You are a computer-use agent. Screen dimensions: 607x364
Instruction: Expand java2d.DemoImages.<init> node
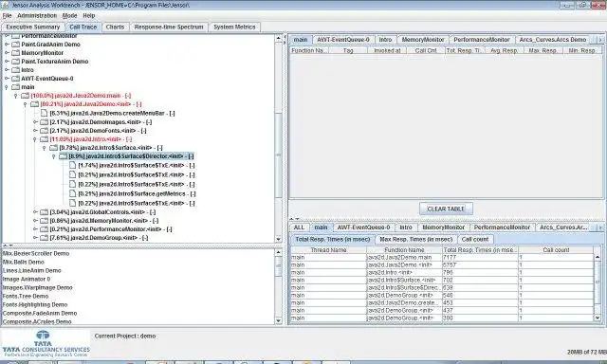pos(35,122)
